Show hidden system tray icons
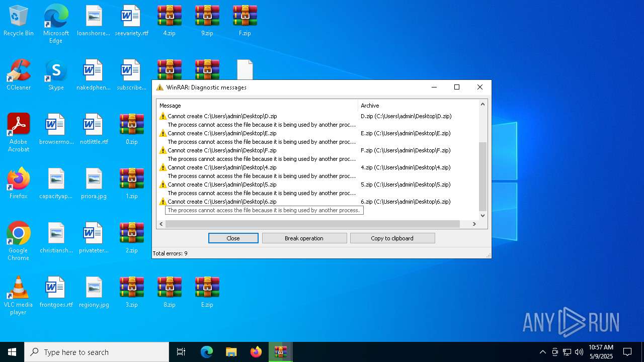Screen dimensions: 644x362 [542, 352]
